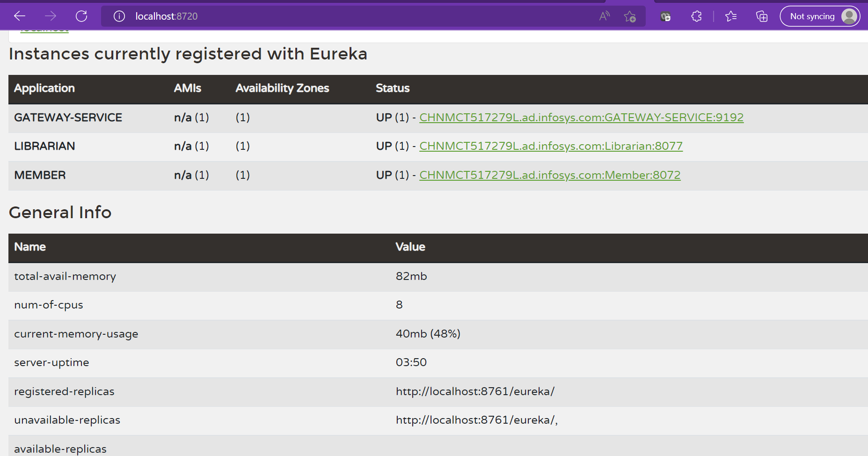Open the browser Extensions puzzle menu
This screenshot has width=868, height=456.
[x=696, y=15]
